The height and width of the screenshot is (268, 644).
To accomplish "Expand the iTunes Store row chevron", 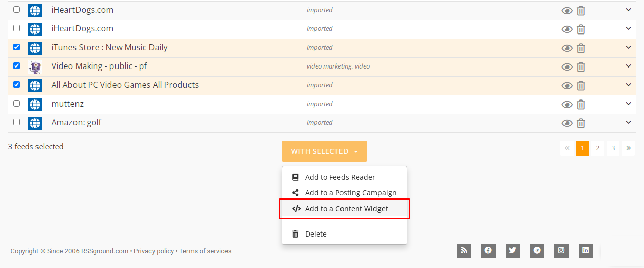I will [x=628, y=47].
